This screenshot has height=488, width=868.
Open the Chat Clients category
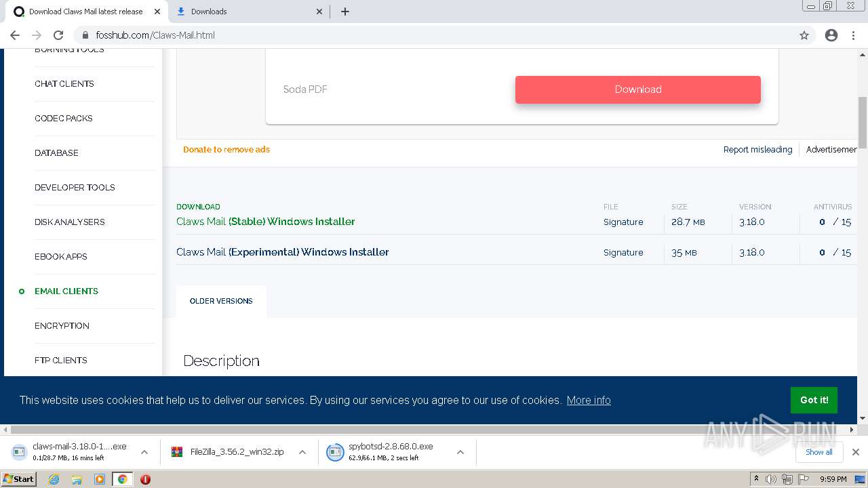pyautogui.click(x=64, y=84)
